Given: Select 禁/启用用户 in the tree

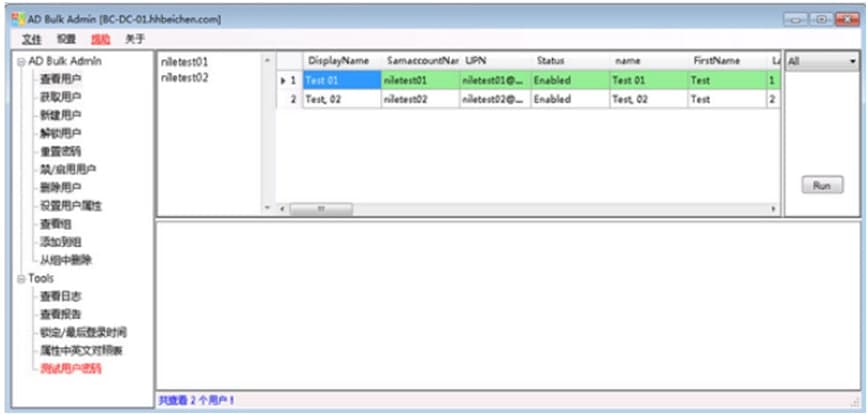Looking at the screenshot, I should (68, 169).
